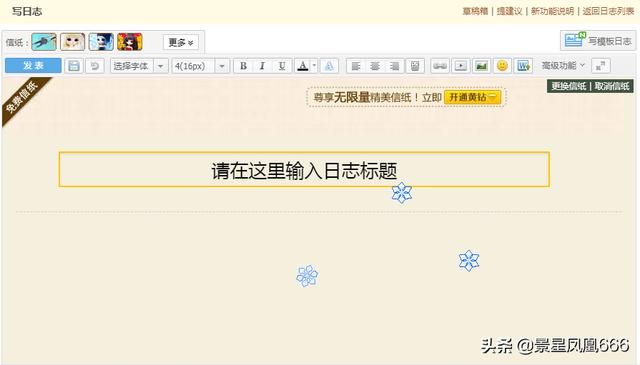Select the bird stationery thumbnail
The width and height of the screenshot is (640, 365).
pyautogui.click(x=44, y=42)
